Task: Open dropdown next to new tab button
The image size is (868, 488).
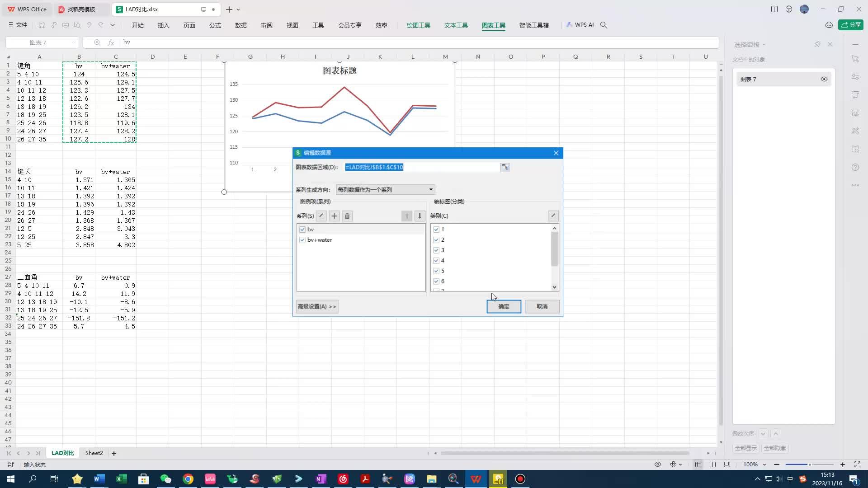Action: [x=238, y=9]
